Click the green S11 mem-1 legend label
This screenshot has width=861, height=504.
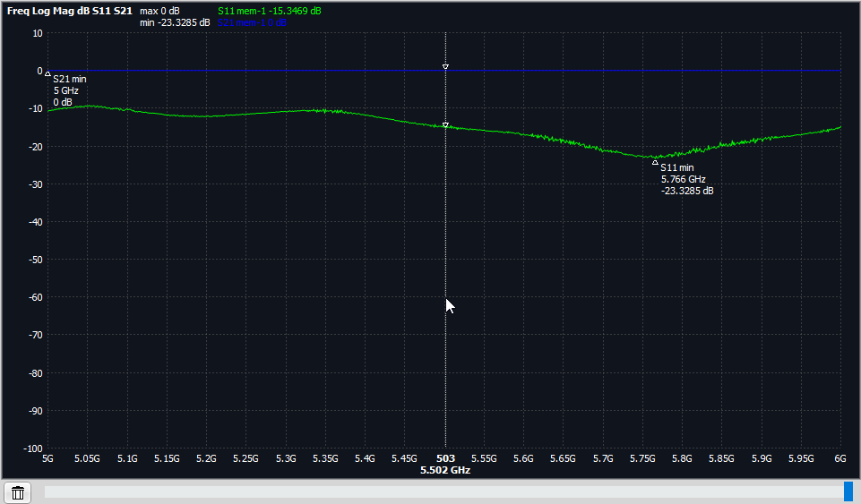click(x=270, y=11)
